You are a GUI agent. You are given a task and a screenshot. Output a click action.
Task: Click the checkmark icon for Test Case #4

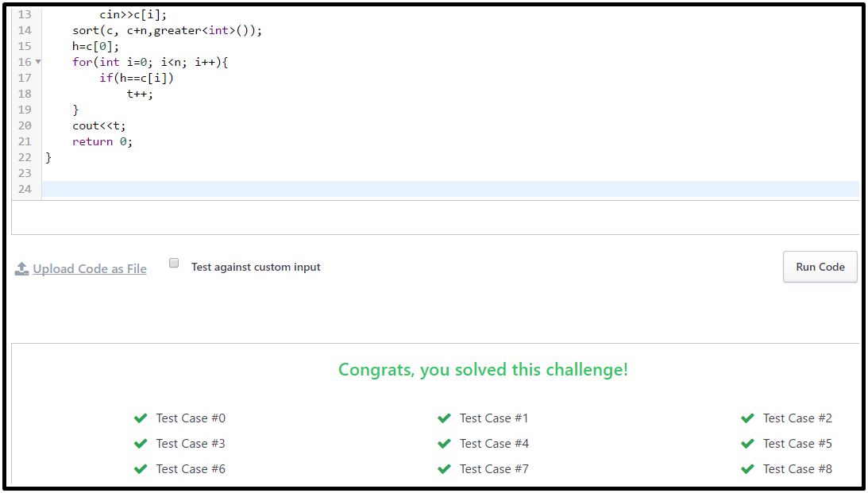click(444, 443)
